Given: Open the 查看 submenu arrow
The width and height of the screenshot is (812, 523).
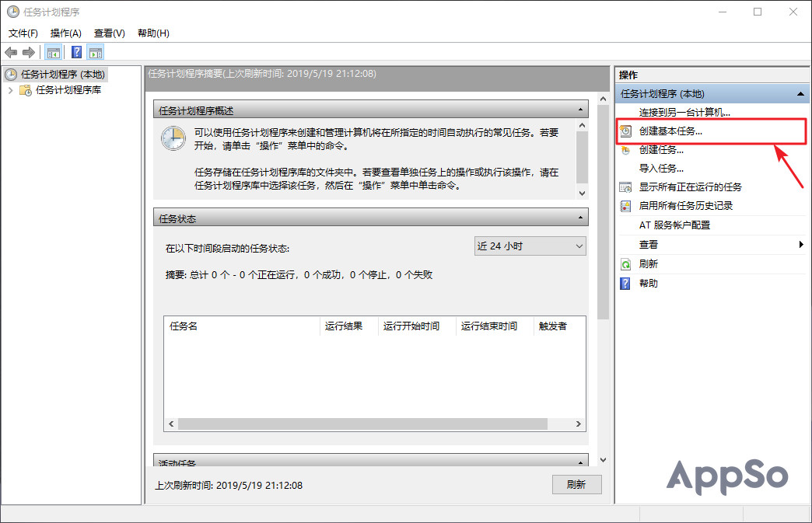Looking at the screenshot, I should [801, 244].
